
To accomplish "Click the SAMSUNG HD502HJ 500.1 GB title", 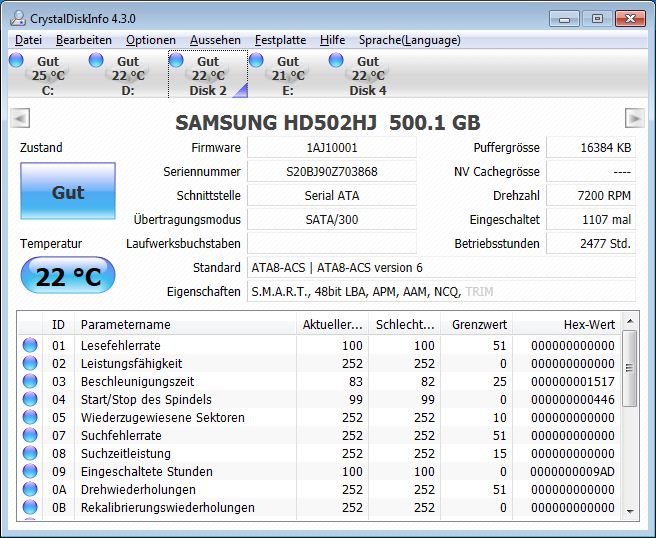I will click(328, 123).
